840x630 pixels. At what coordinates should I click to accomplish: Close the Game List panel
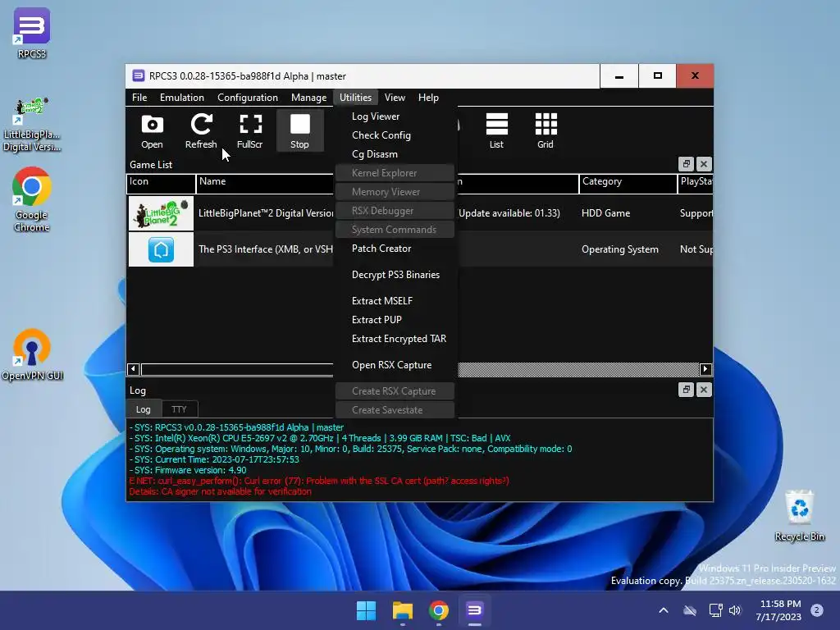click(x=704, y=164)
